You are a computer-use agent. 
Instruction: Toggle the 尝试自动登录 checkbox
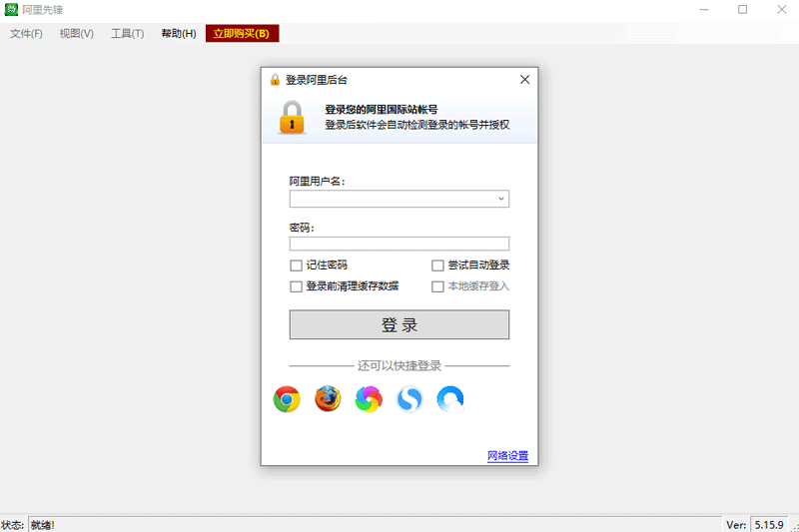pyautogui.click(x=437, y=266)
